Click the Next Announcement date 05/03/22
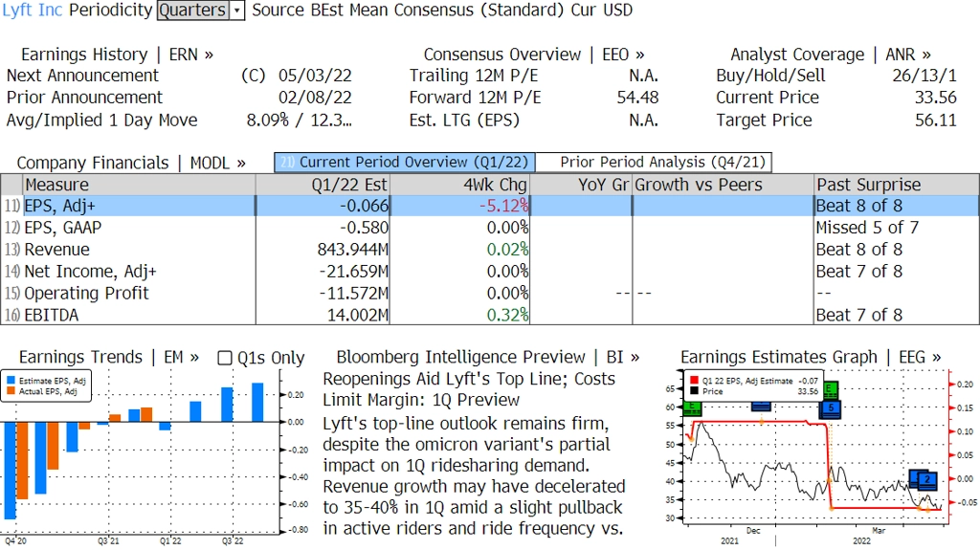Image resolution: width=980 pixels, height=550 pixels. [315, 76]
